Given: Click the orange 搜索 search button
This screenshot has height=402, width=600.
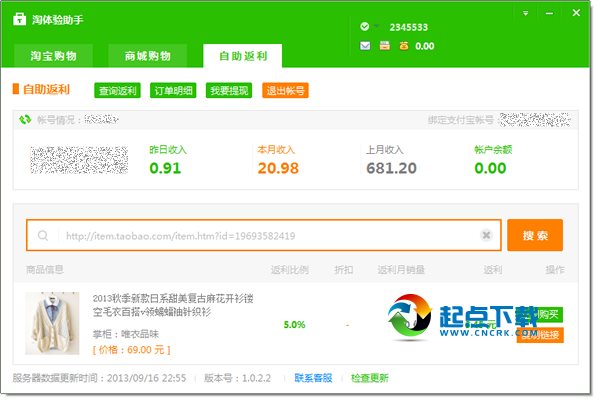Looking at the screenshot, I should point(535,235).
